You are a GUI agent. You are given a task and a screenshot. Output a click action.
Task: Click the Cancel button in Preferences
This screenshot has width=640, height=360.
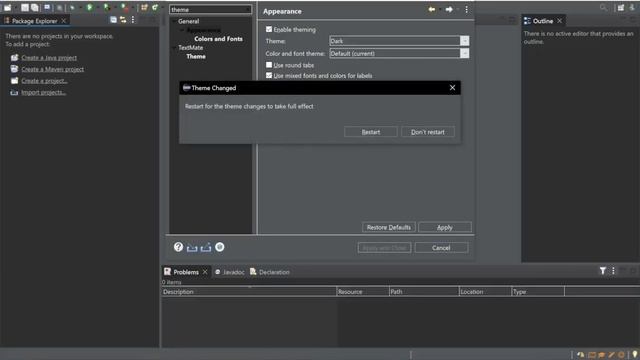coord(441,248)
